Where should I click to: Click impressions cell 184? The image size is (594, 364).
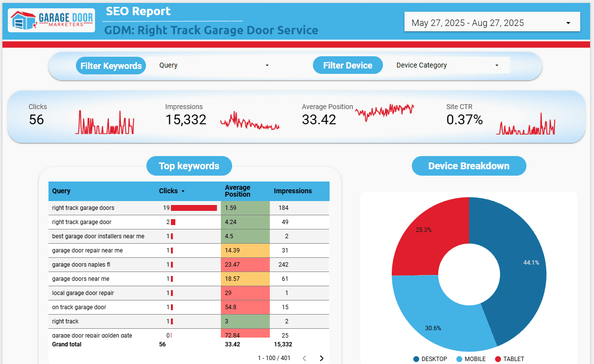click(284, 208)
